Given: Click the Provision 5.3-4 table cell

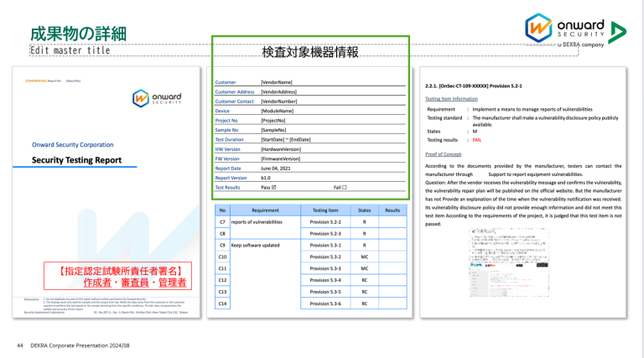Looking at the screenshot, I should [x=325, y=280].
